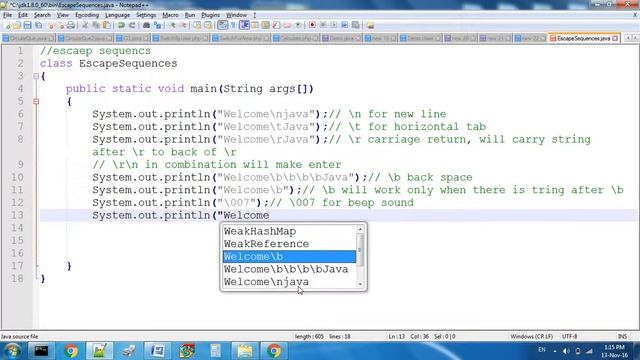640x360 pixels.
Task: Open the Macro menu
Action: [170, 15]
